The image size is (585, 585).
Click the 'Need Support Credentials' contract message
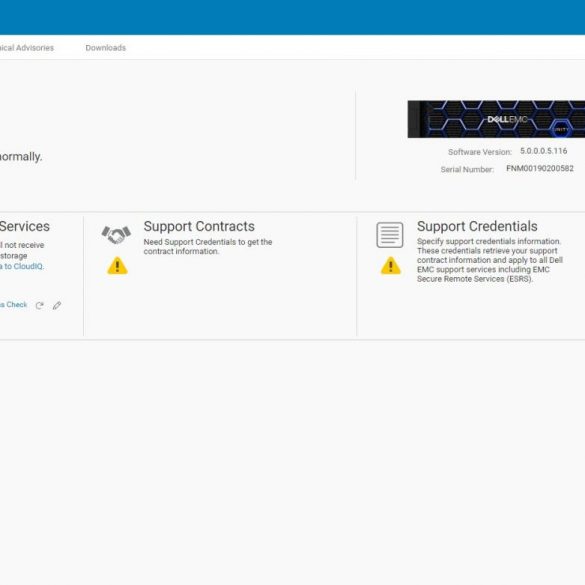coord(208,247)
